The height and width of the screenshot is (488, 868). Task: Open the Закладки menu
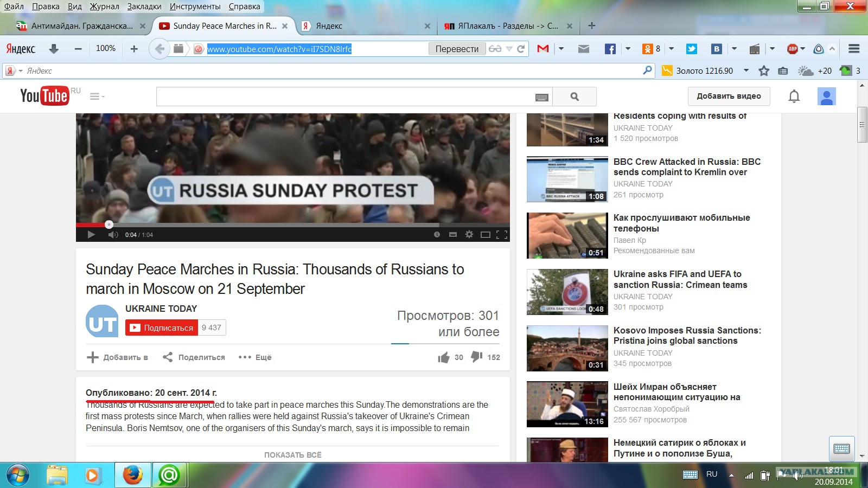click(x=144, y=7)
